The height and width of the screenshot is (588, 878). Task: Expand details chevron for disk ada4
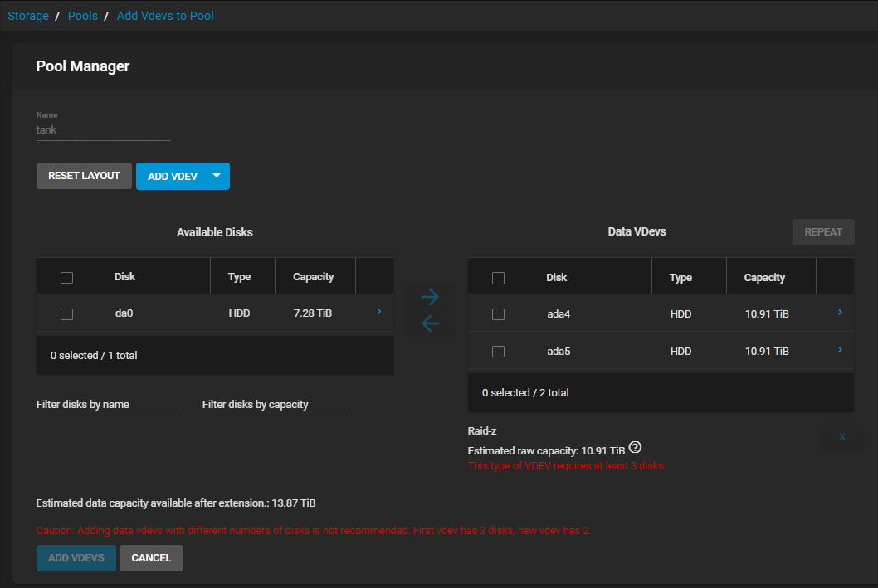pos(840,313)
